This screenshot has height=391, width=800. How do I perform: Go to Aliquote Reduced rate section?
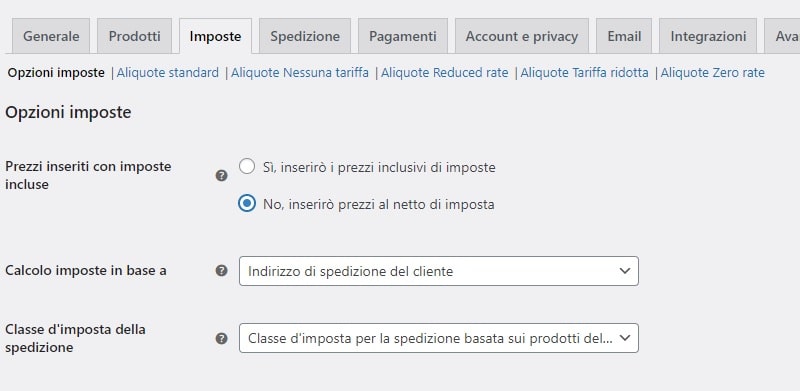445,73
